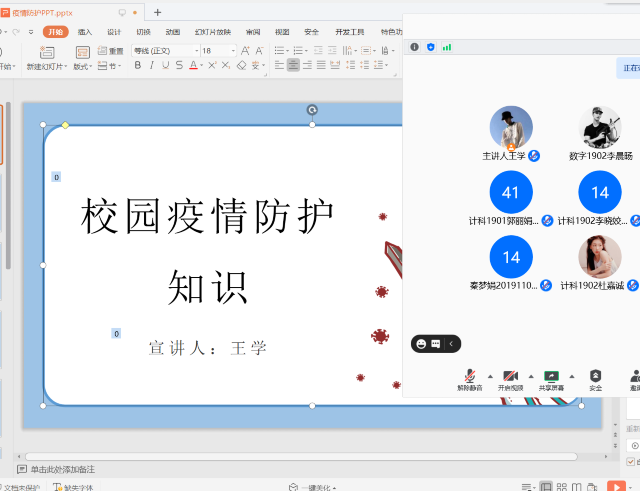Open the 版式 layout dropdown
This screenshot has width=640, height=491.
pyautogui.click(x=83, y=67)
